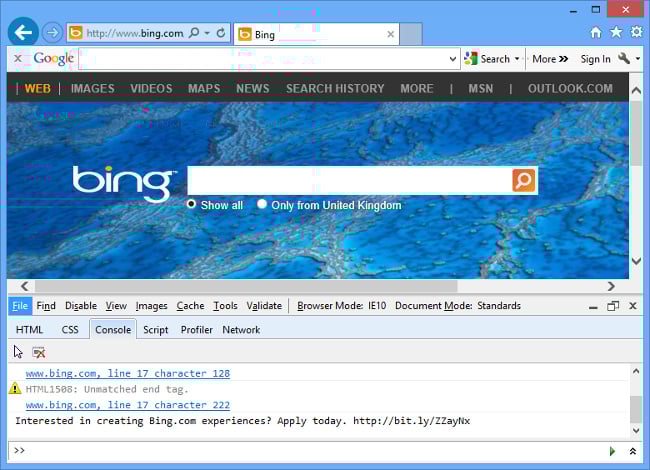Switch to Bing IMAGES
650x470 pixels.
[92, 88]
